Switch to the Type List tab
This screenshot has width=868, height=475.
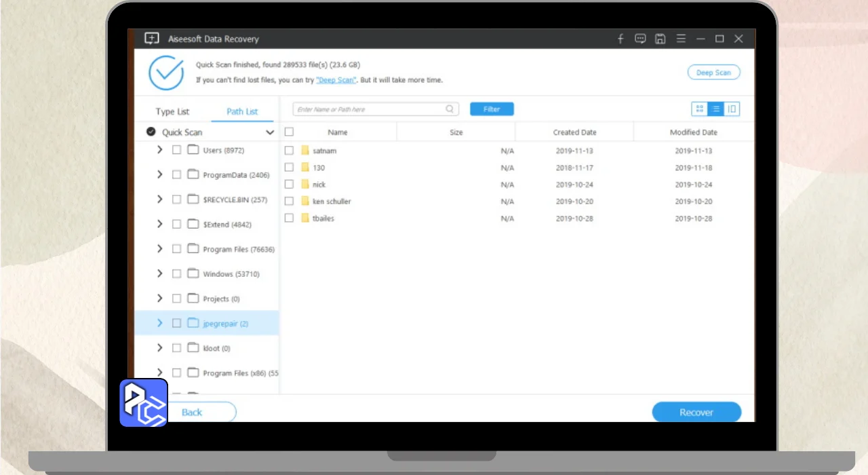(172, 111)
